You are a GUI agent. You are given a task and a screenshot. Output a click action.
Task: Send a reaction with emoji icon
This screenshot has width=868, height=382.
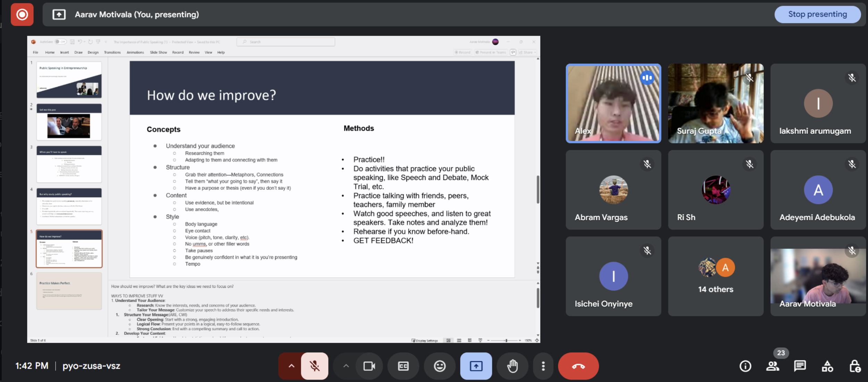[440, 366]
